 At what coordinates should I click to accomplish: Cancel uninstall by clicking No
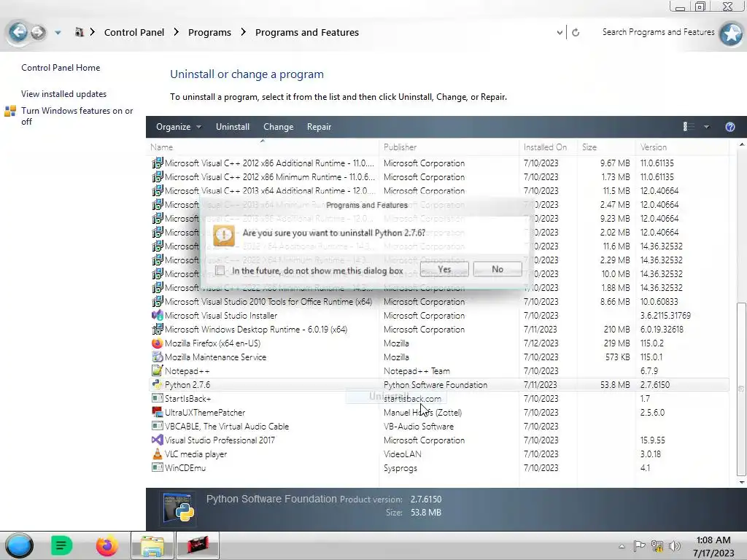(x=498, y=269)
